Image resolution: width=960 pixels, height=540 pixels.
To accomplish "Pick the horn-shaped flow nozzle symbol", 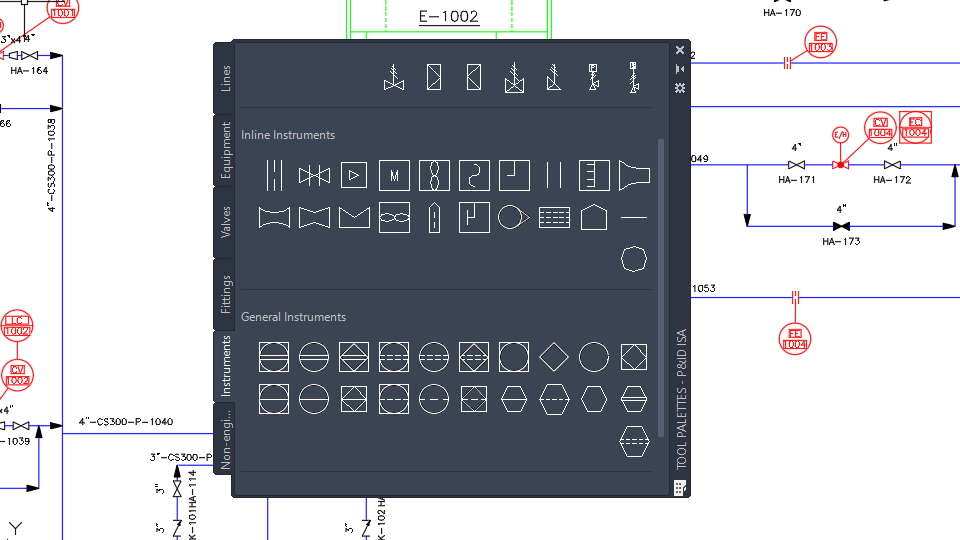I will (634, 175).
